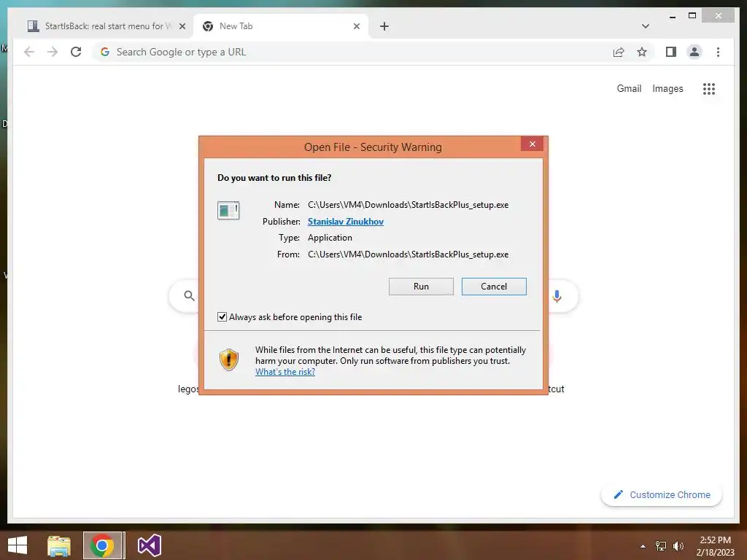747x560 pixels.
Task: Close the Security Warning dialog with X
Action: click(532, 144)
